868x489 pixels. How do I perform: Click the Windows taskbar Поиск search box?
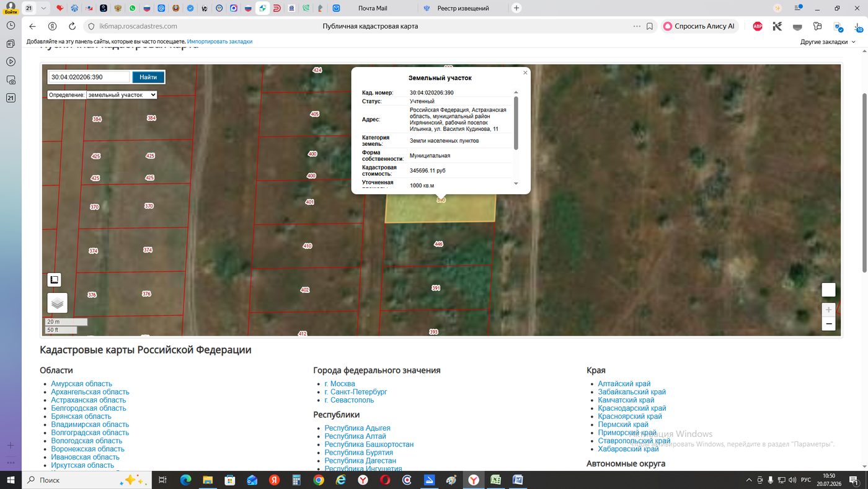[x=86, y=480]
